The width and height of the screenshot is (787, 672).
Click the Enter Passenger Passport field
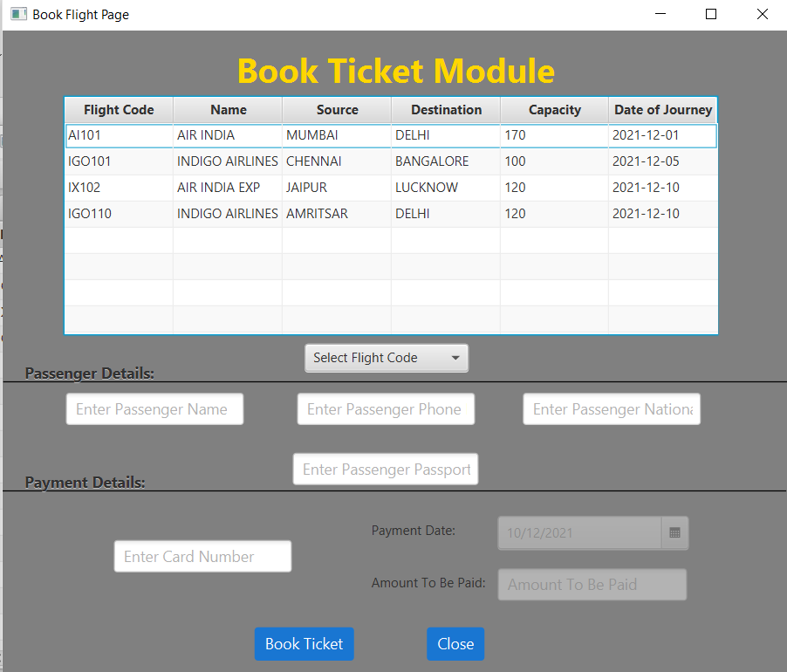click(x=386, y=469)
